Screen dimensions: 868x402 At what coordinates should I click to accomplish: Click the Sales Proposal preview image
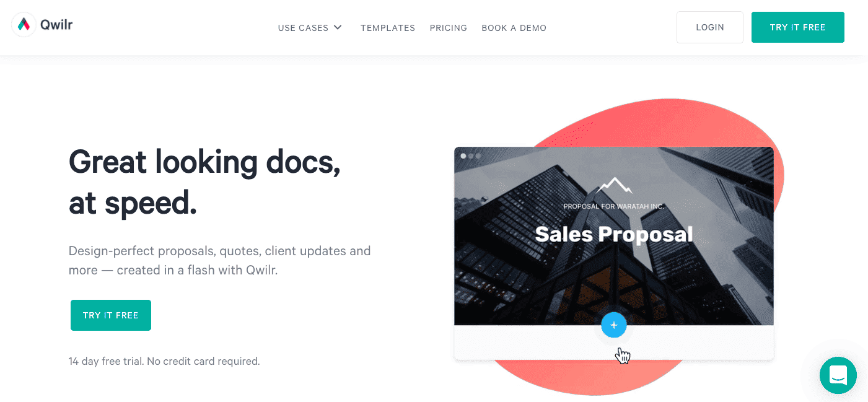coord(614,236)
